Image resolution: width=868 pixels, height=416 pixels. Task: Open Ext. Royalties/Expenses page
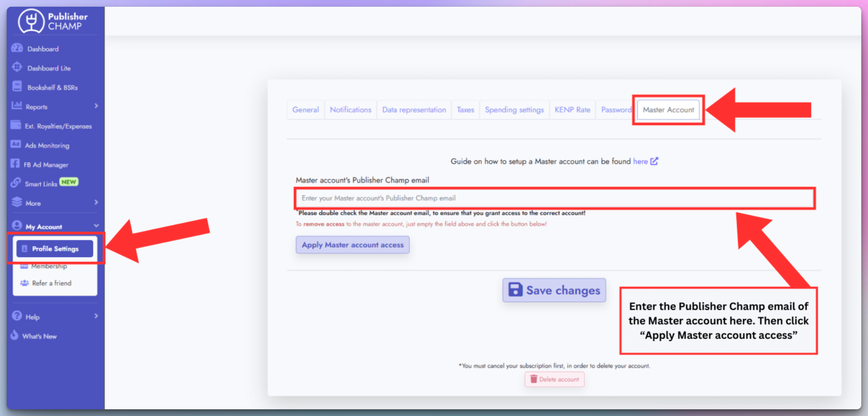pos(58,126)
